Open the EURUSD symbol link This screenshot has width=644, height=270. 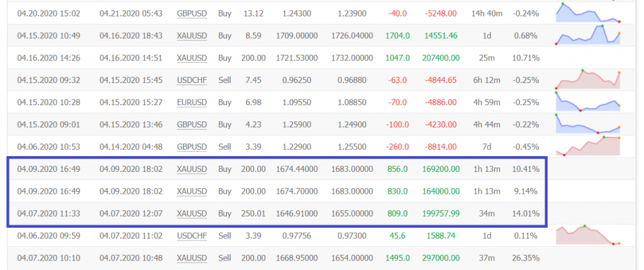click(191, 102)
